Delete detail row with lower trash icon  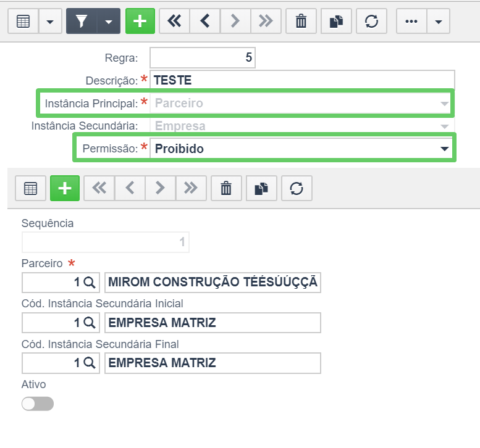coord(226,188)
